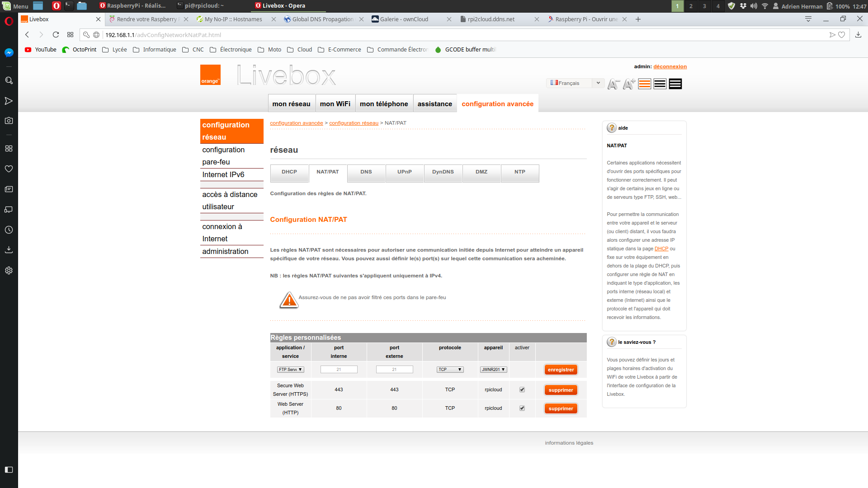Decrease font size with the A- icon
868x488 pixels.
613,84
